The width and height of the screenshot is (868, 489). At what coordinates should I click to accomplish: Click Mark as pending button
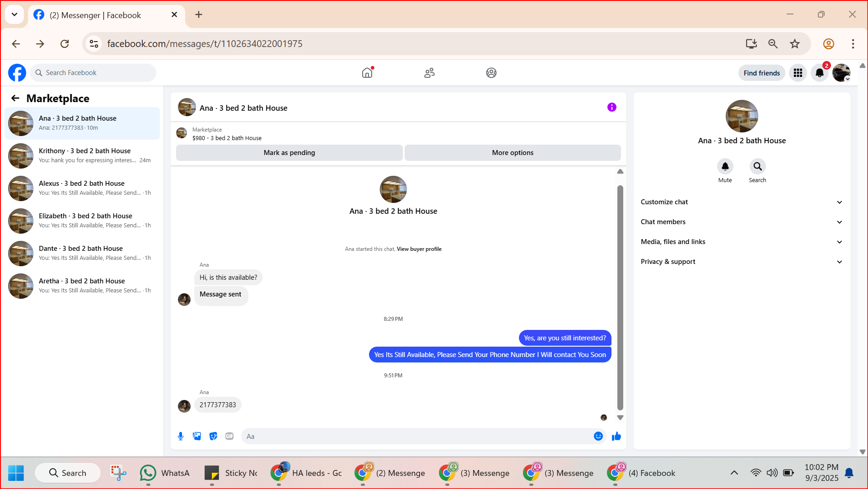pyautogui.click(x=289, y=153)
